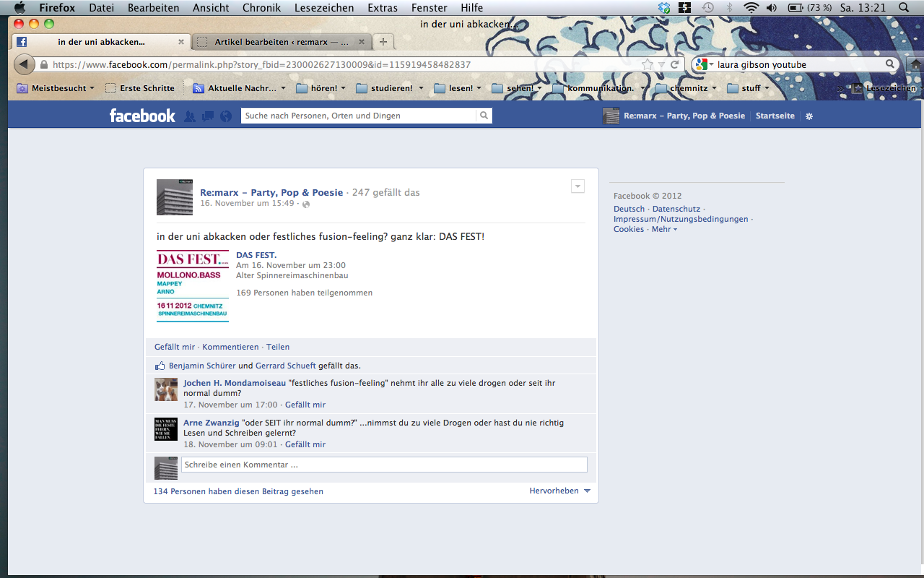
Task: Reload the page with the refresh icon
Action: pyautogui.click(x=675, y=64)
